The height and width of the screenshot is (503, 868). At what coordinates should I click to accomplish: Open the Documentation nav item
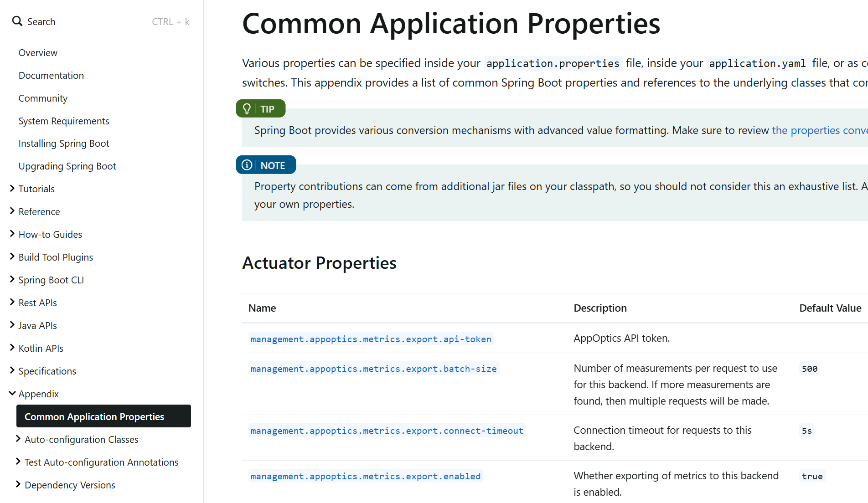51,75
